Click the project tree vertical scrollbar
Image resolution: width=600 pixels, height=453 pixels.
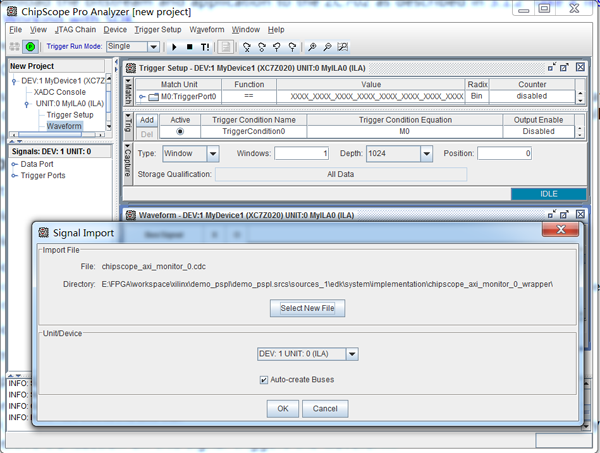pyautogui.click(x=109, y=103)
